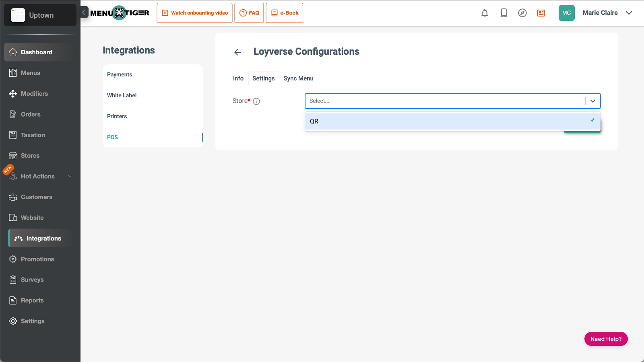Click the Website devices icon
The height and width of the screenshot is (362, 644).
tap(13, 218)
